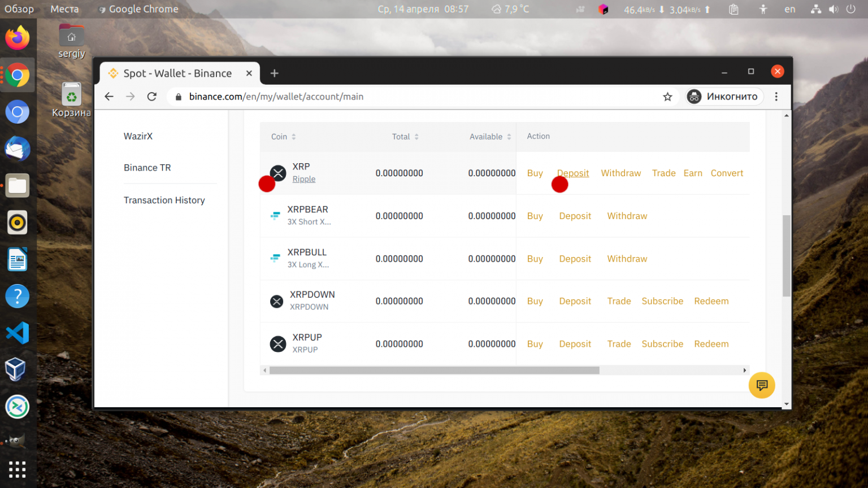Open a new Chrome tab
868x488 pixels.
click(275, 73)
